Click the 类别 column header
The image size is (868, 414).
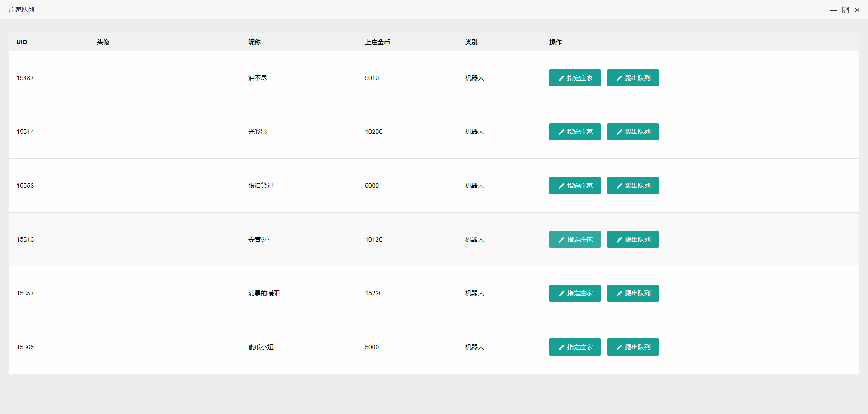tap(471, 42)
